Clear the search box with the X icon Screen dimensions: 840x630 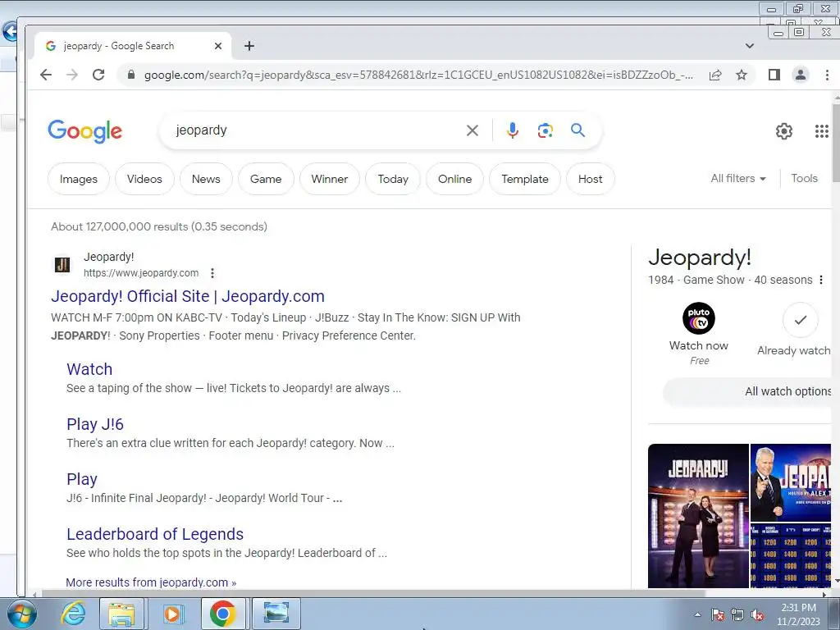coord(472,130)
